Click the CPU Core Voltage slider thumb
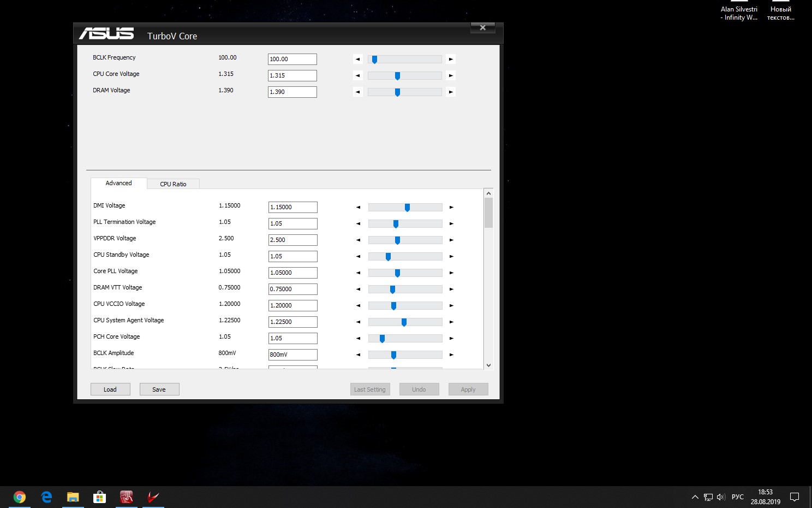 [397, 76]
